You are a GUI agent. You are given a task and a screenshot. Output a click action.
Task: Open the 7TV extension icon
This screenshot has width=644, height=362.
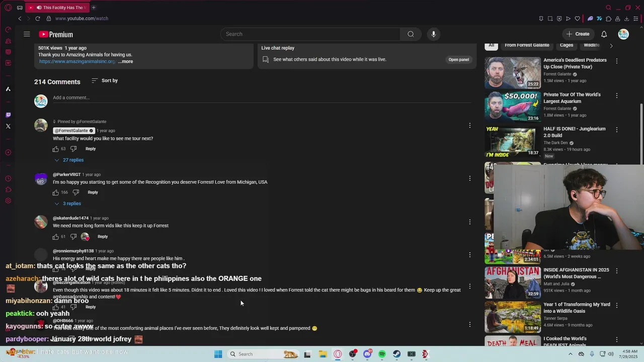[x=600, y=19]
